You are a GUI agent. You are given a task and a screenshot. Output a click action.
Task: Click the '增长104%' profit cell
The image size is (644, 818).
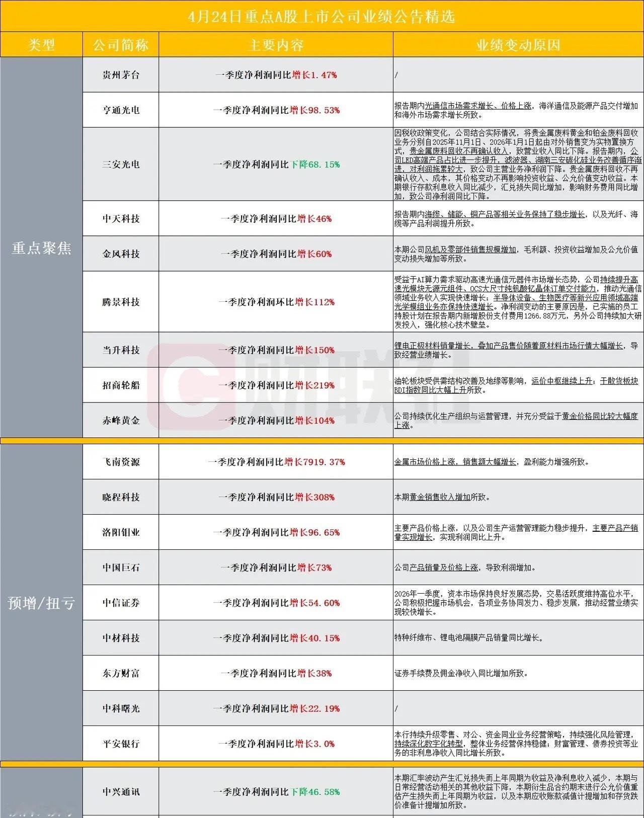tap(276, 421)
